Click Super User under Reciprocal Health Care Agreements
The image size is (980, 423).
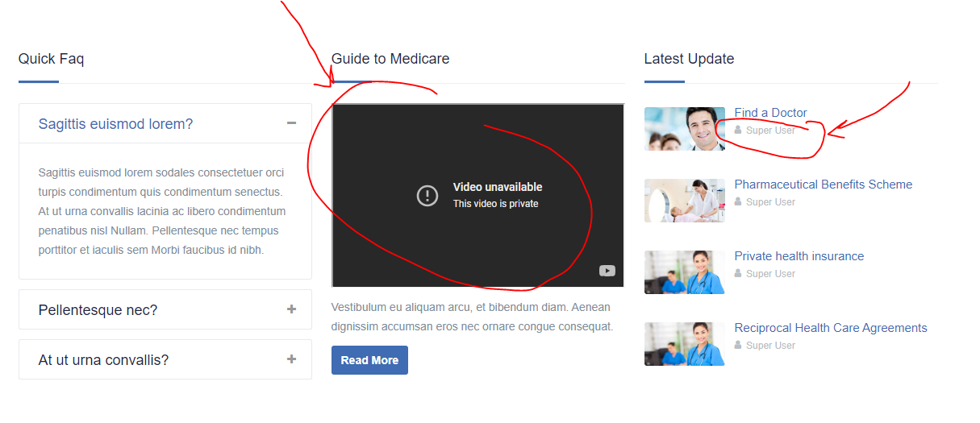tap(770, 346)
